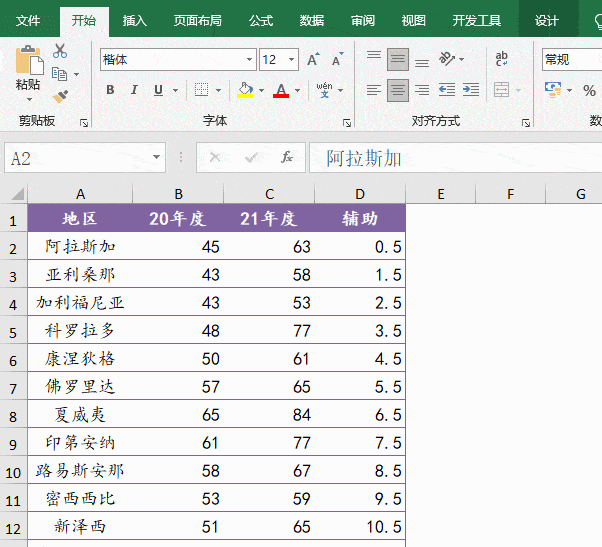602x547 pixels.
Task: Click the Copy icon in clipboard group
Action: 59,74
